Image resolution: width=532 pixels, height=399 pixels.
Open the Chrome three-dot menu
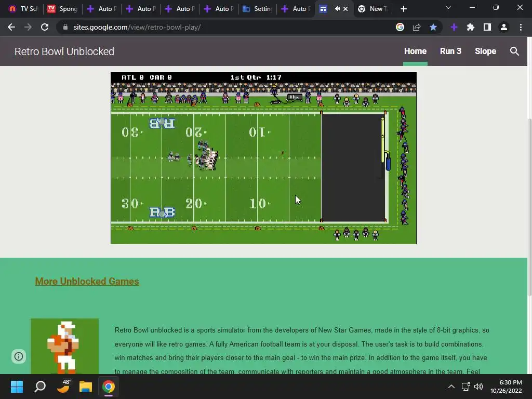521,27
